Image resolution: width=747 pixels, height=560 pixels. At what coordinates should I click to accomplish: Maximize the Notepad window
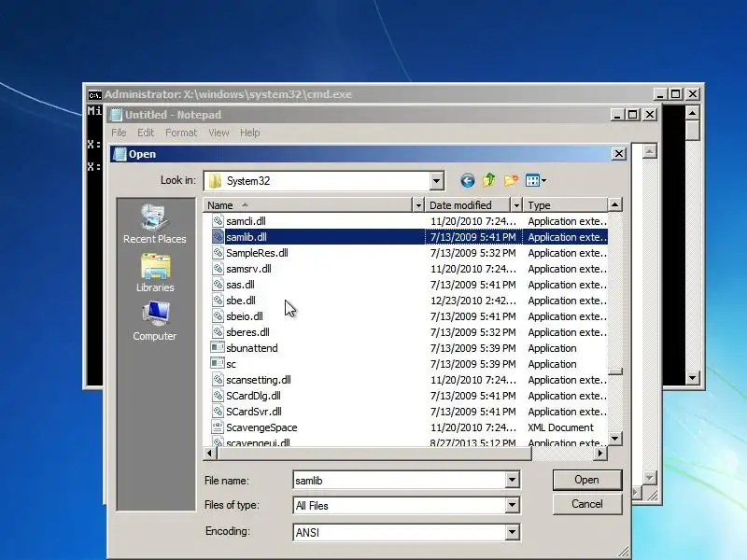(x=633, y=115)
